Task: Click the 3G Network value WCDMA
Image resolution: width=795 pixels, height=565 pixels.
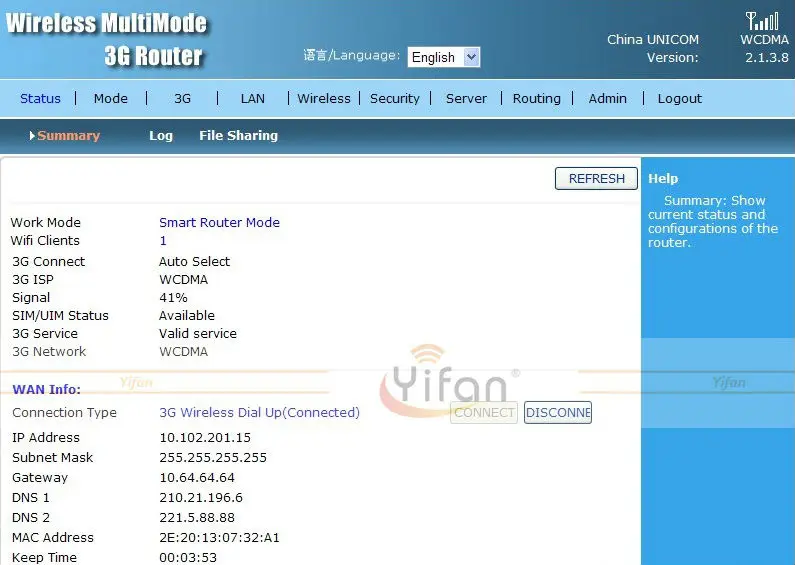Action: pos(184,351)
